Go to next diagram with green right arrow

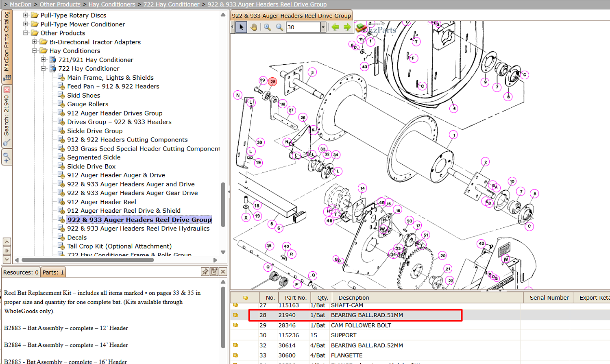click(x=347, y=27)
